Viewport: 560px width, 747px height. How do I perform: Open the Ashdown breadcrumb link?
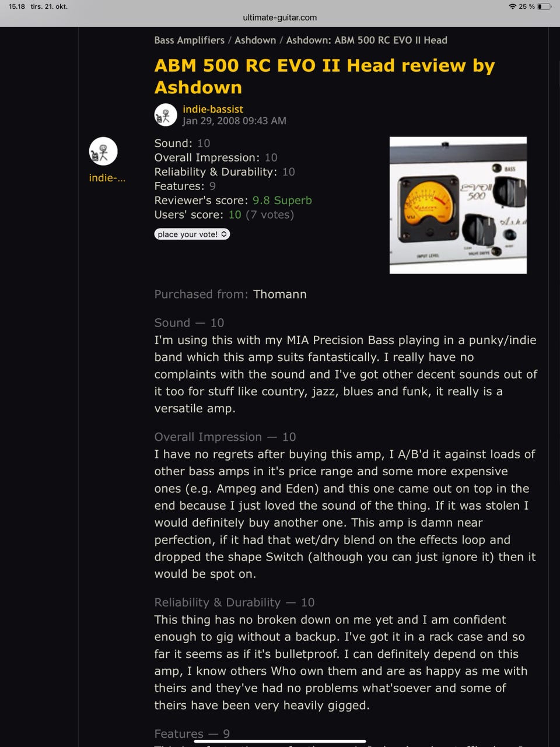pyautogui.click(x=255, y=40)
